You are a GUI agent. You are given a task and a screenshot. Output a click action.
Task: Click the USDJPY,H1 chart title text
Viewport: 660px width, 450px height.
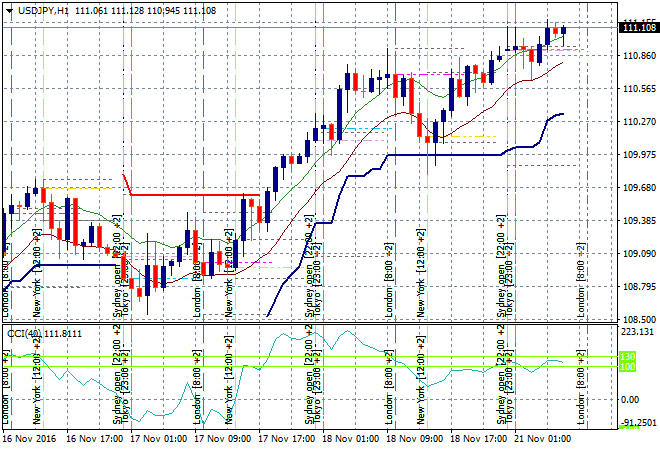(x=41, y=9)
